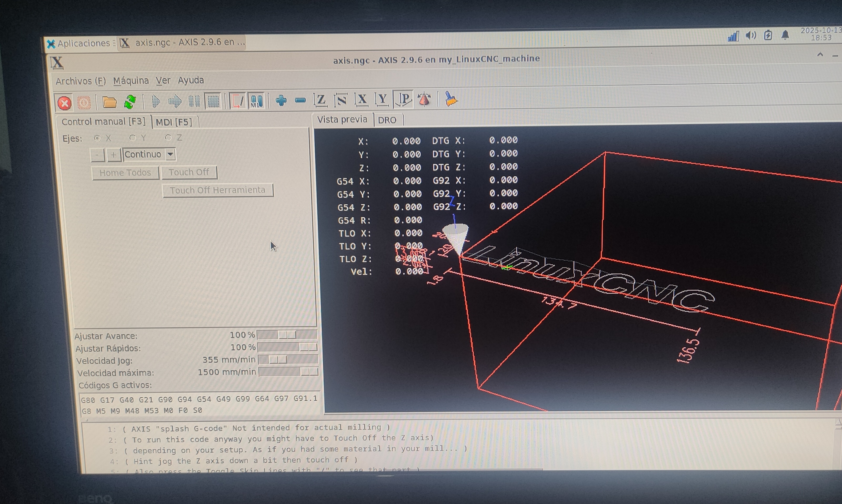Viewport: 842px width, 504px height.
Task: Toggle the optional pause M1 button
Action: pyautogui.click(x=257, y=101)
